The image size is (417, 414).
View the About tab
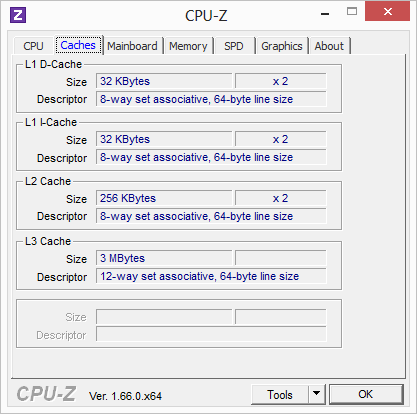coord(329,46)
